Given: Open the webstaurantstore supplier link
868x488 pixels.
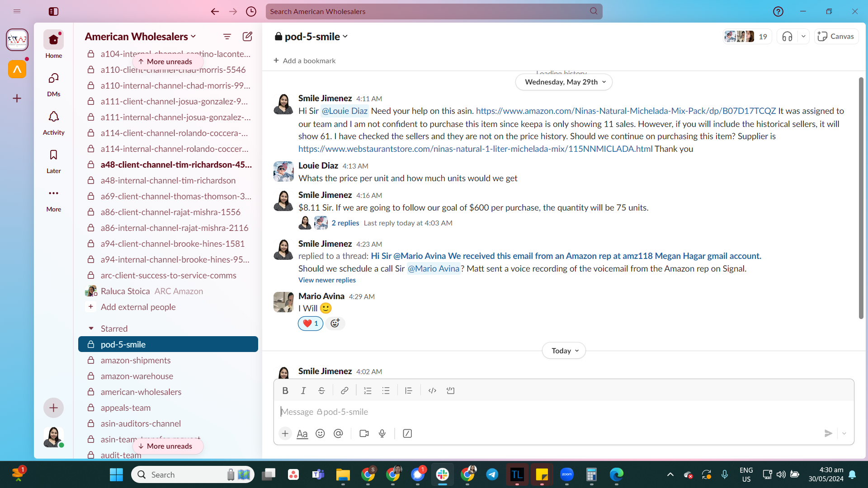Looking at the screenshot, I should click(475, 149).
